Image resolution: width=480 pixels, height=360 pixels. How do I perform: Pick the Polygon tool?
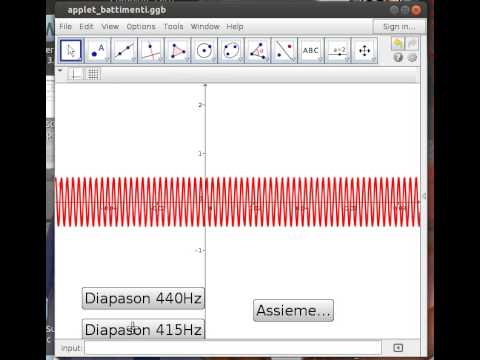[177, 51]
